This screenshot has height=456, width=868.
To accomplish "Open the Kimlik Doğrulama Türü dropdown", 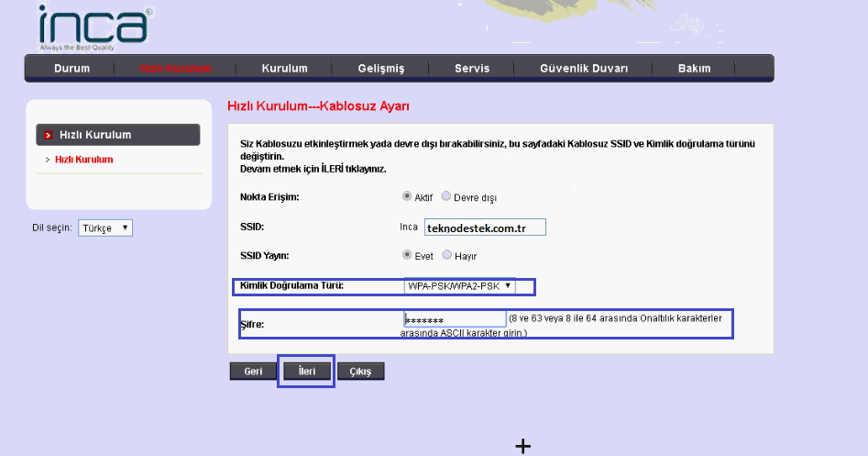I will 459,286.
